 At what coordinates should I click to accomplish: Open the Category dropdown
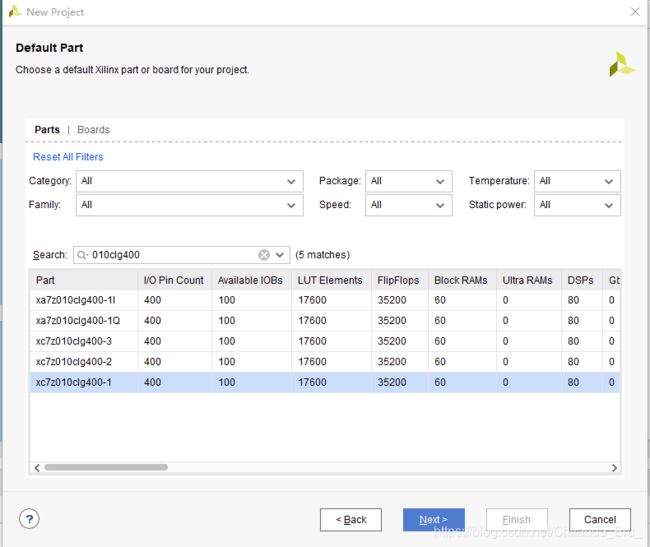tap(189, 181)
